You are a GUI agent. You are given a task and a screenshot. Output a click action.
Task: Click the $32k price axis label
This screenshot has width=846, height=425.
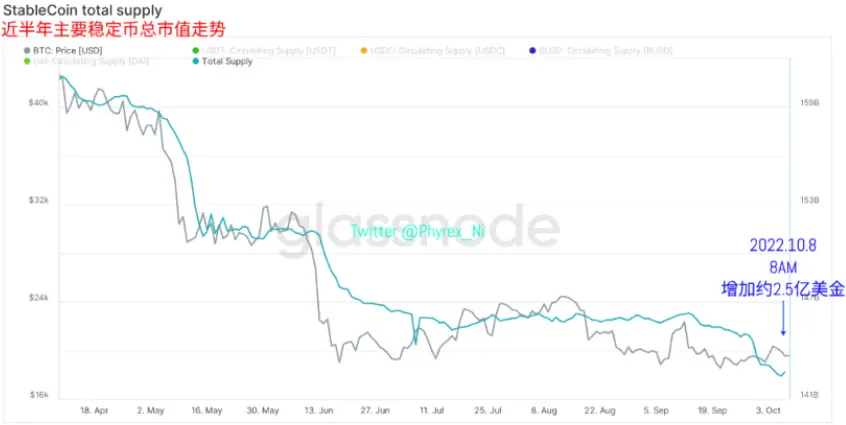[x=39, y=200]
